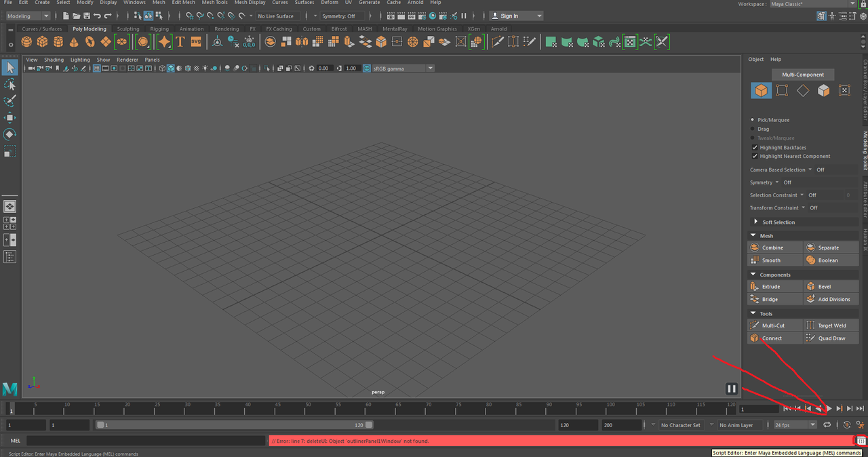This screenshot has width=868, height=457.
Task: Click the range slider bar handle
Action: [x=234, y=425]
